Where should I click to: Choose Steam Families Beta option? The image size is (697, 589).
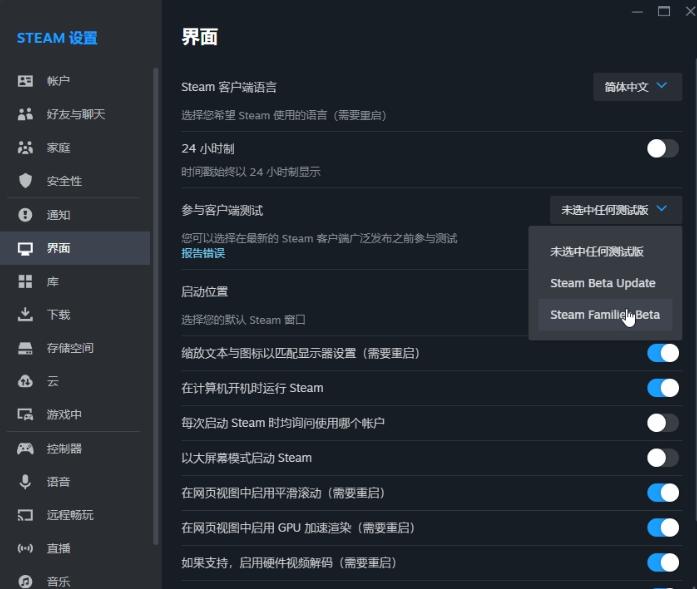tap(605, 315)
